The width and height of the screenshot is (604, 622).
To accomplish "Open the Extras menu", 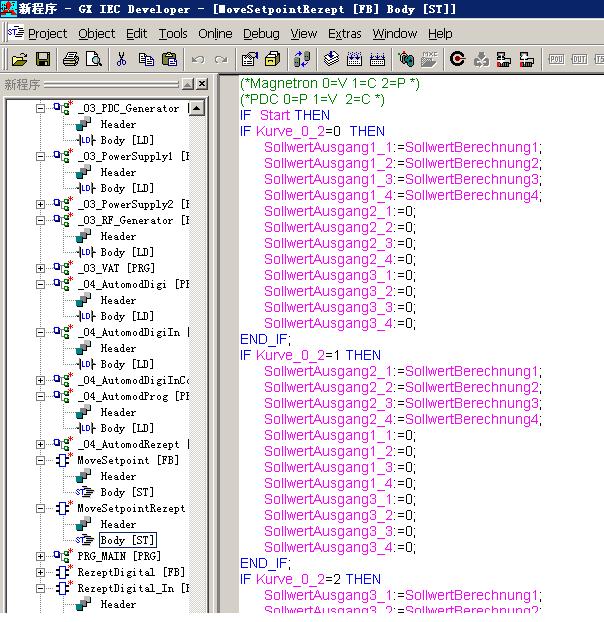I will tap(345, 33).
